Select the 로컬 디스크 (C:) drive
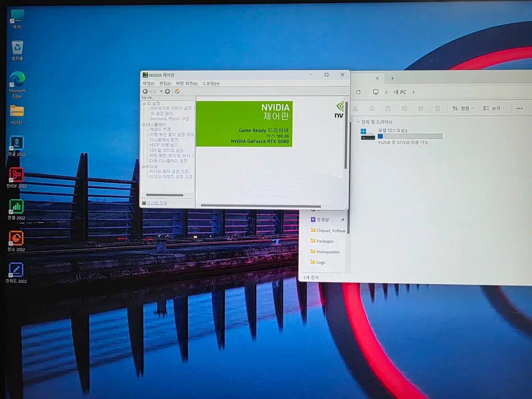Viewport: 532px width, 399px height. (401, 136)
